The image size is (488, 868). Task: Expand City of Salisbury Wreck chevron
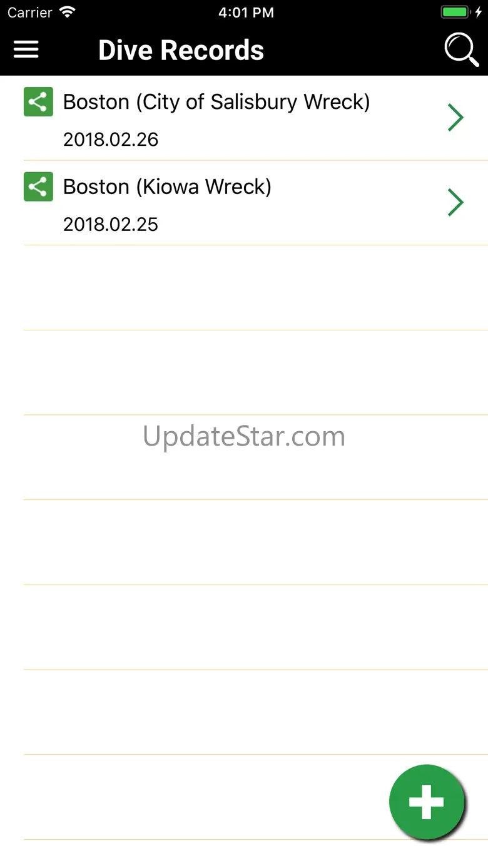coord(455,117)
